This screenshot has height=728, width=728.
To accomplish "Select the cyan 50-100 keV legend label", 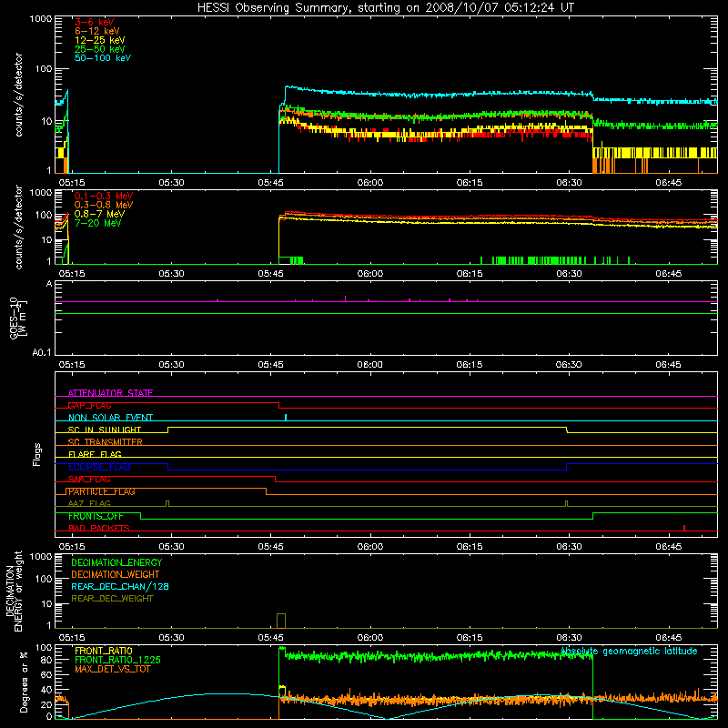I will [x=103, y=58].
